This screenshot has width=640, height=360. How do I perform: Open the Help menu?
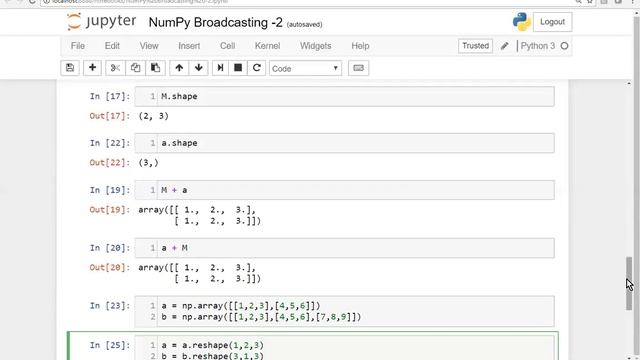(360, 46)
